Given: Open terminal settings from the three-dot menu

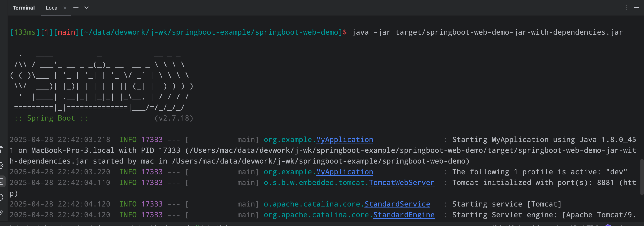Looking at the screenshot, I should point(626,8).
